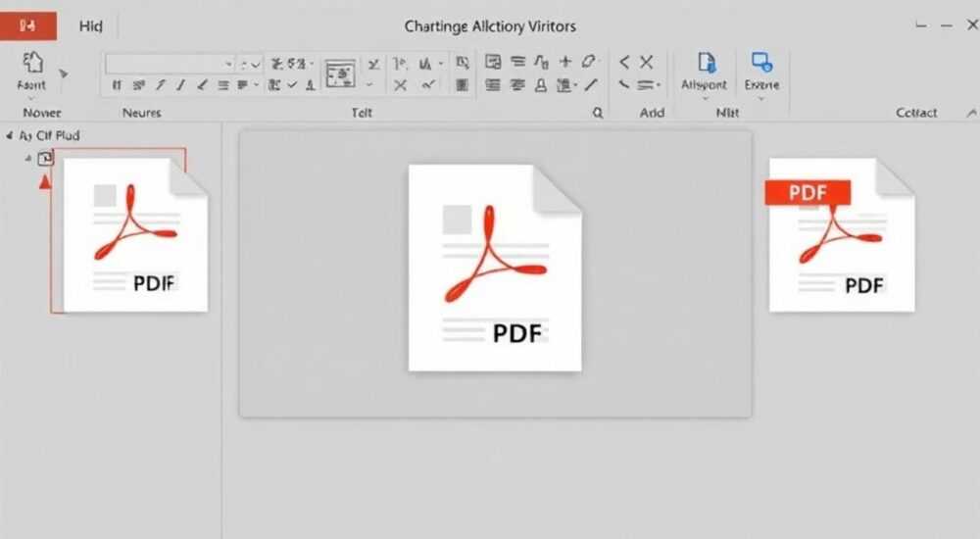Screen dimensions: 980x539
Task: Click the diagonal line tool below eraser
Action: pos(591,84)
